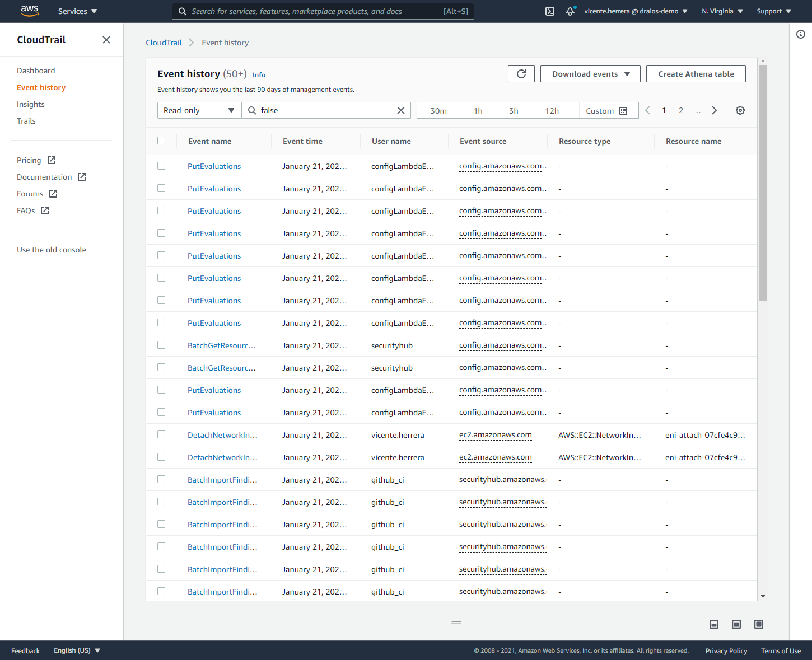
Task: Click scrollbar down arrow of events table
Action: point(763,596)
